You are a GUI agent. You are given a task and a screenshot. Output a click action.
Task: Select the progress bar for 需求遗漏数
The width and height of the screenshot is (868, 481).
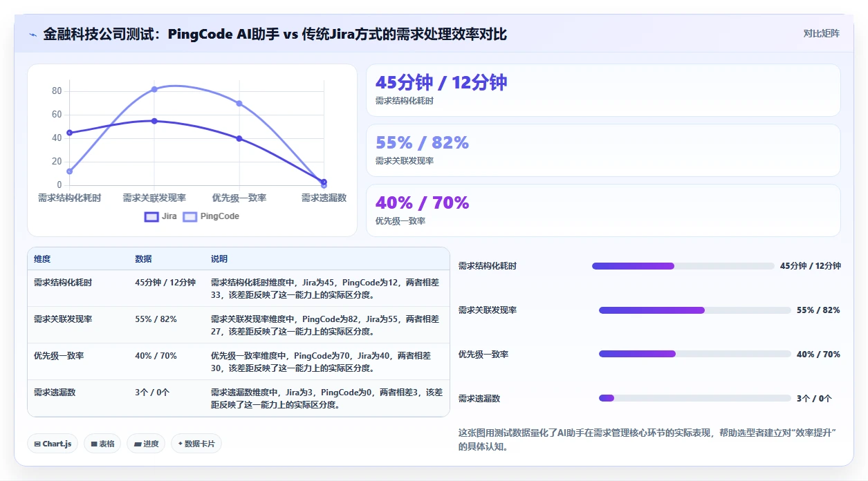pyautogui.click(x=695, y=398)
